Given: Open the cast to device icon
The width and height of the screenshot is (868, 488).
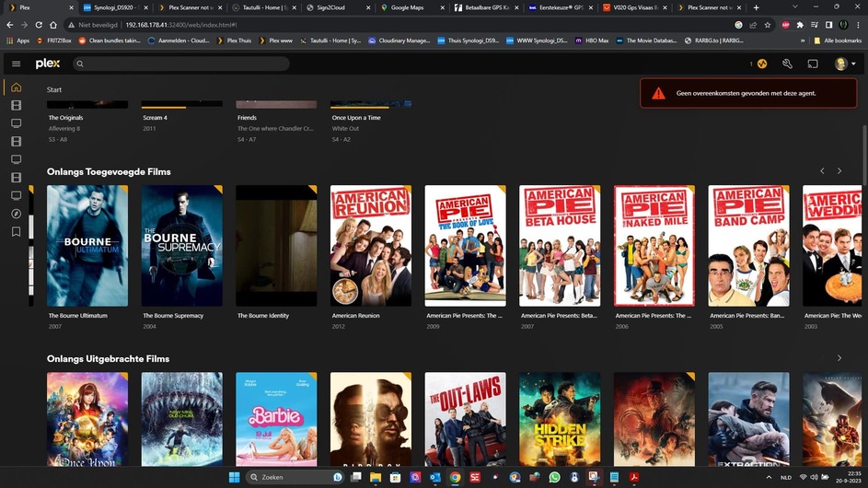Looking at the screenshot, I should pyautogui.click(x=813, y=64).
